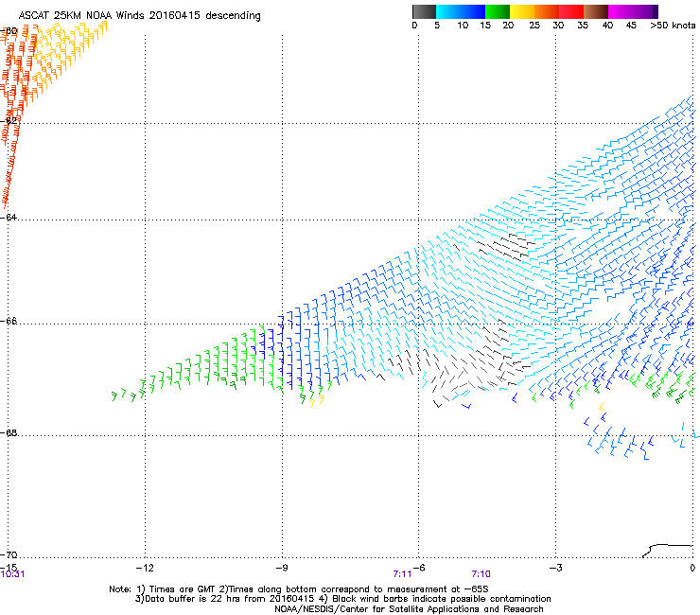This screenshot has width=700, height=615.
Task: Click the orange 25-30 knots legend segment
Action: pyautogui.click(x=547, y=11)
